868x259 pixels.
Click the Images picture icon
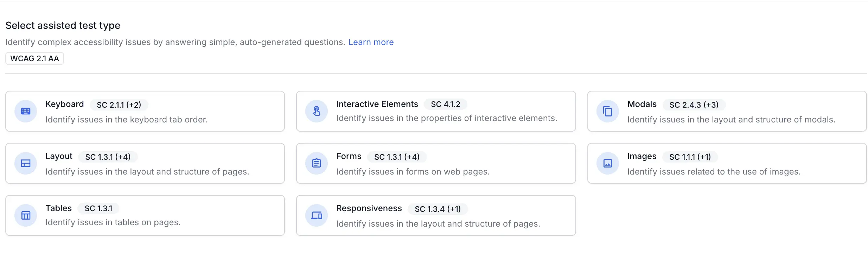tap(608, 163)
